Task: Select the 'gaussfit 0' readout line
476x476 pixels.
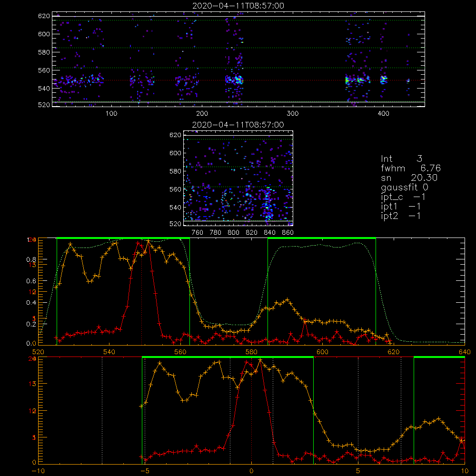Action: [405, 187]
